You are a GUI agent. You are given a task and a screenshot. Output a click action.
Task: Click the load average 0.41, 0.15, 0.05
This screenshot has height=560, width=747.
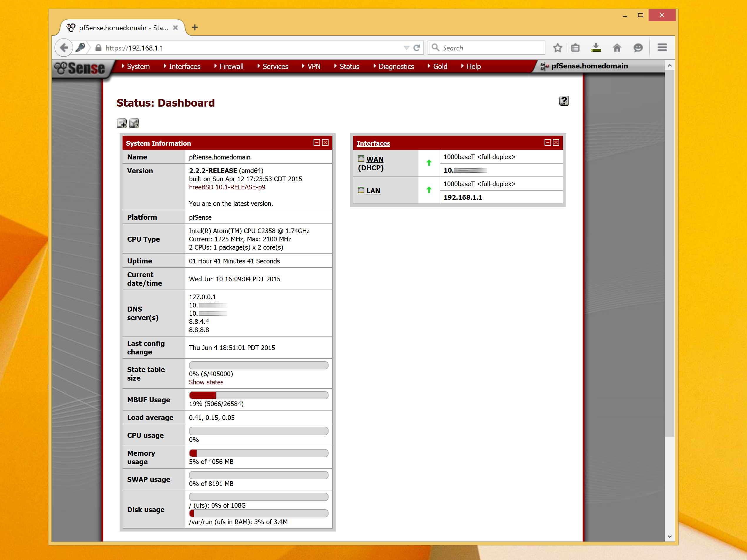click(212, 418)
